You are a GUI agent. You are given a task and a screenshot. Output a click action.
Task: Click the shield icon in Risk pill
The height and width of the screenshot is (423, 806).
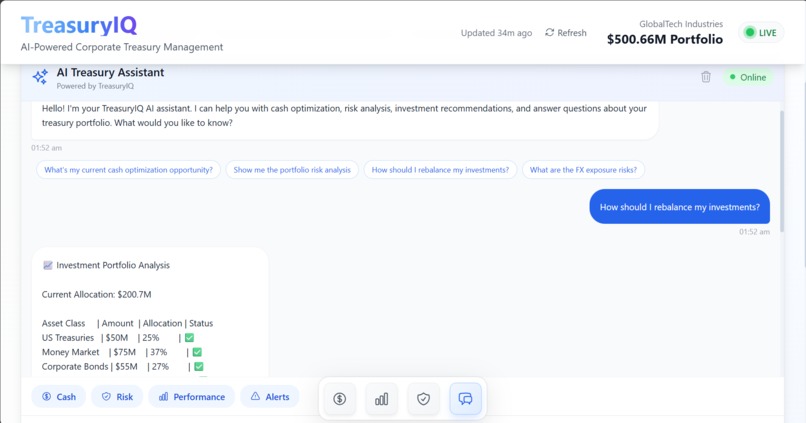click(x=106, y=396)
